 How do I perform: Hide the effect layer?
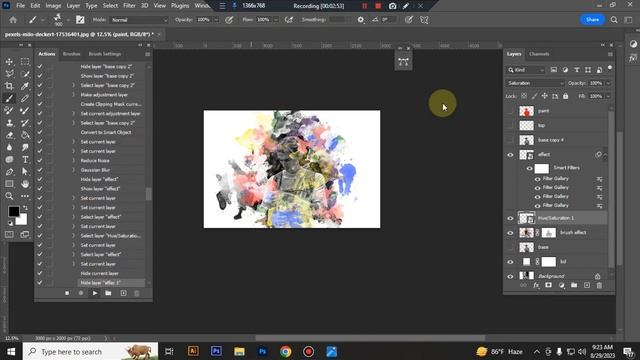(x=510, y=155)
